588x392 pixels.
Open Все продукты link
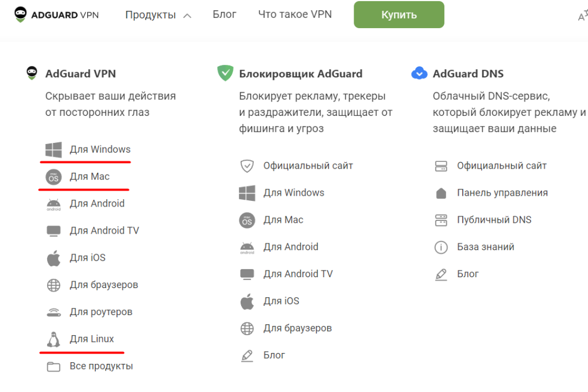(101, 366)
